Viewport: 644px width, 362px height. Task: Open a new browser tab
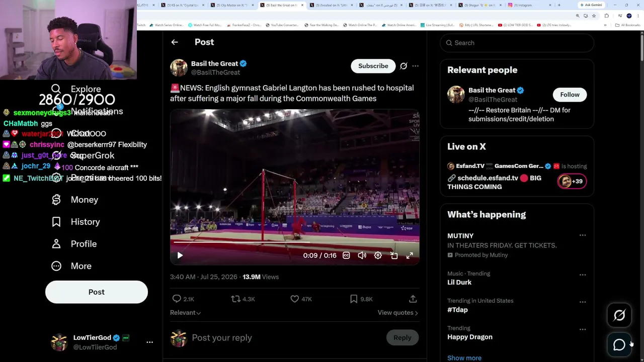click(559, 5)
